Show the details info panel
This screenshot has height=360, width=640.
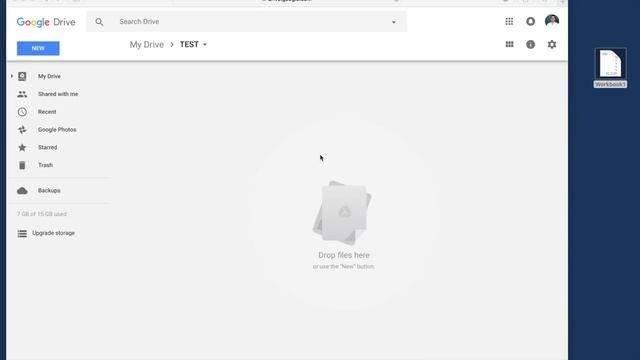point(530,44)
